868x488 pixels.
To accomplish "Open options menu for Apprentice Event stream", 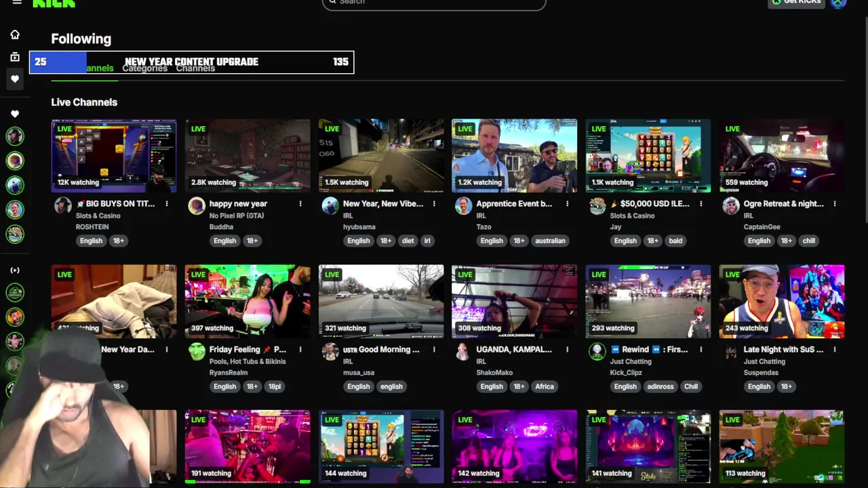I will [568, 203].
